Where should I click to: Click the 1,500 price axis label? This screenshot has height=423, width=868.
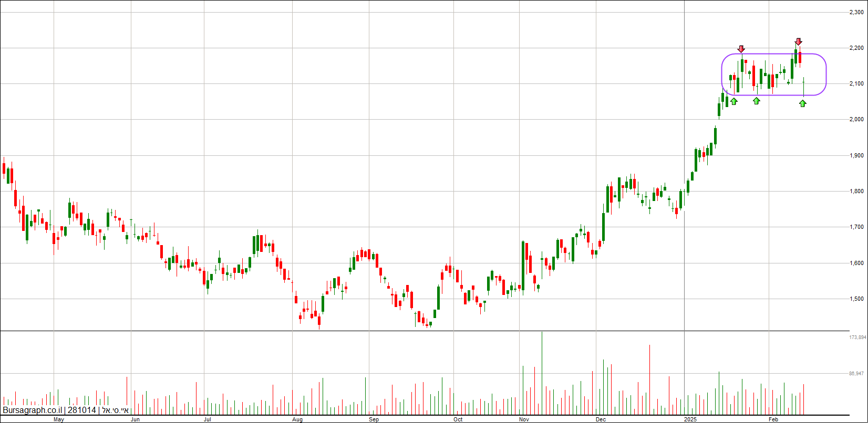click(856, 299)
